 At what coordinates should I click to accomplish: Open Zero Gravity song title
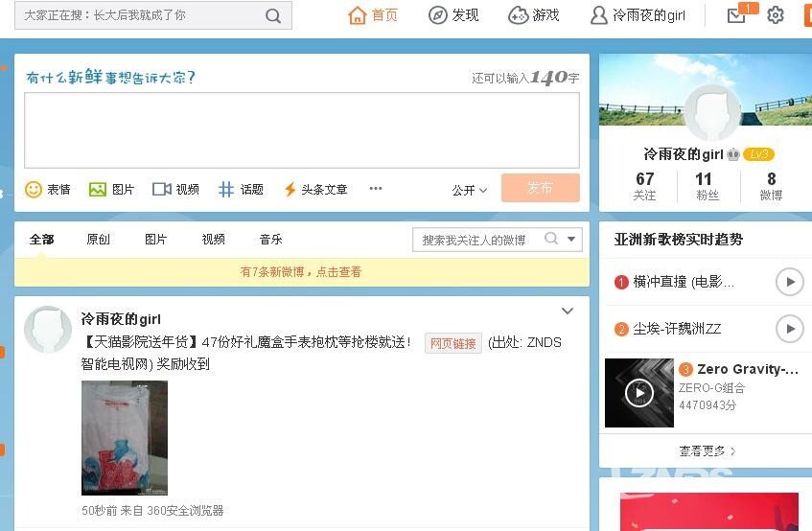[x=747, y=369]
